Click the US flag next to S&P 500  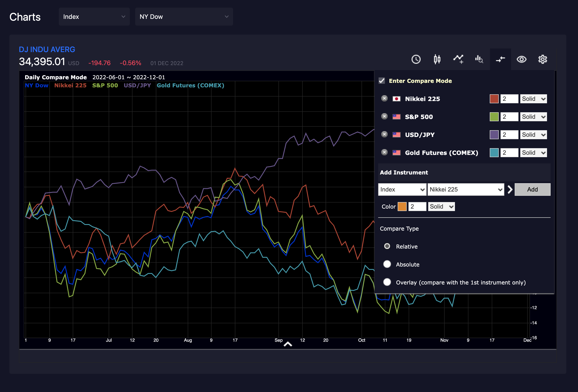click(x=396, y=117)
